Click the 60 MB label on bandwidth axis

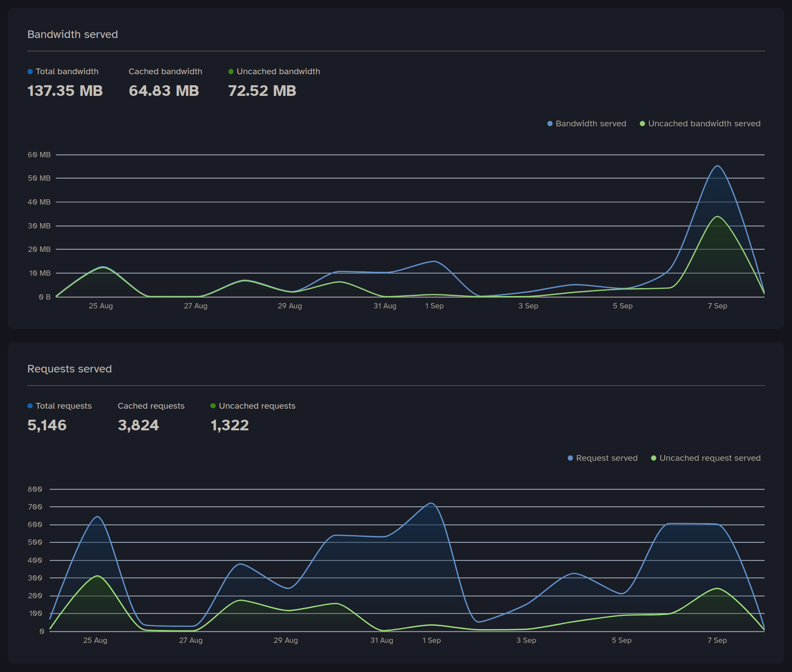click(x=39, y=155)
